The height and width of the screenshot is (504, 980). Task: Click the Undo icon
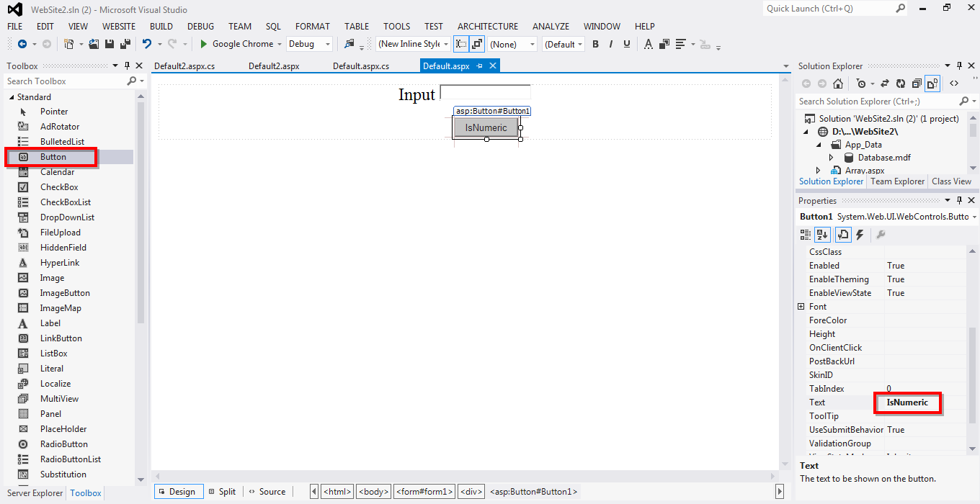point(148,43)
